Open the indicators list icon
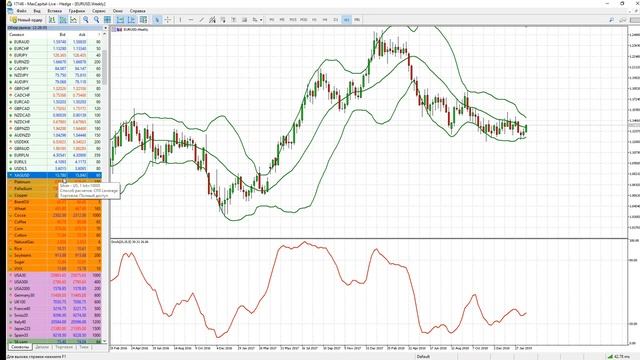 point(143,20)
